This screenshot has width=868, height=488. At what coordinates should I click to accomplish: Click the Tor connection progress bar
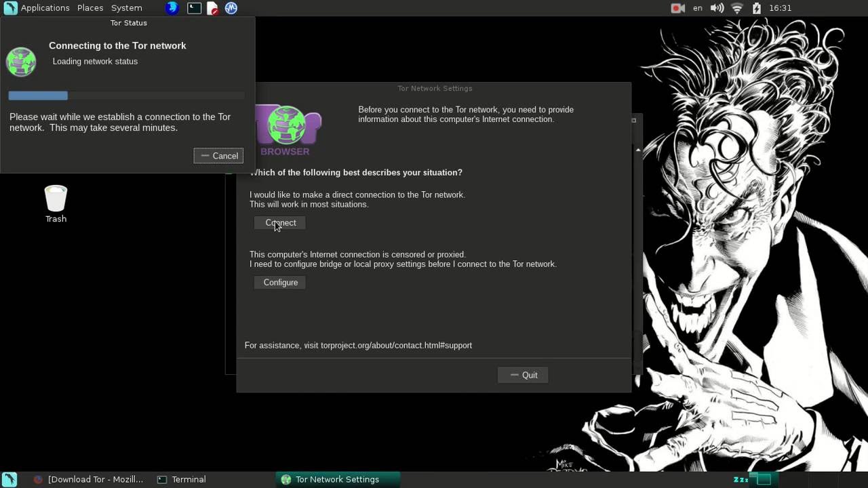tap(126, 96)
